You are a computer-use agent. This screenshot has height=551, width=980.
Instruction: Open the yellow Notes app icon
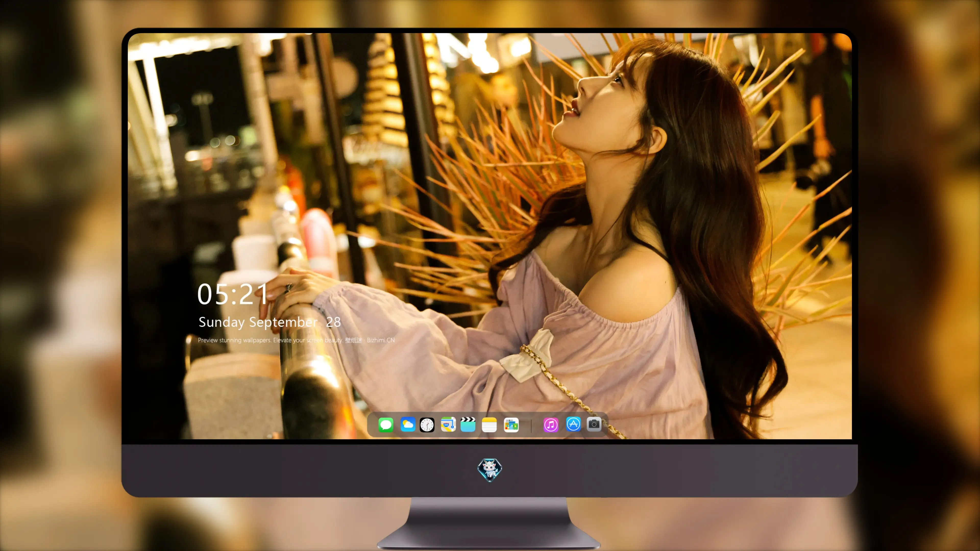[489, 425]
